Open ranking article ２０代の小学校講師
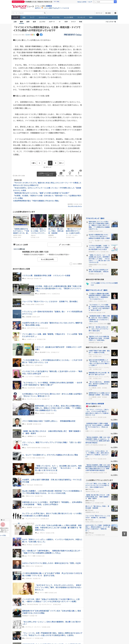 99,248
